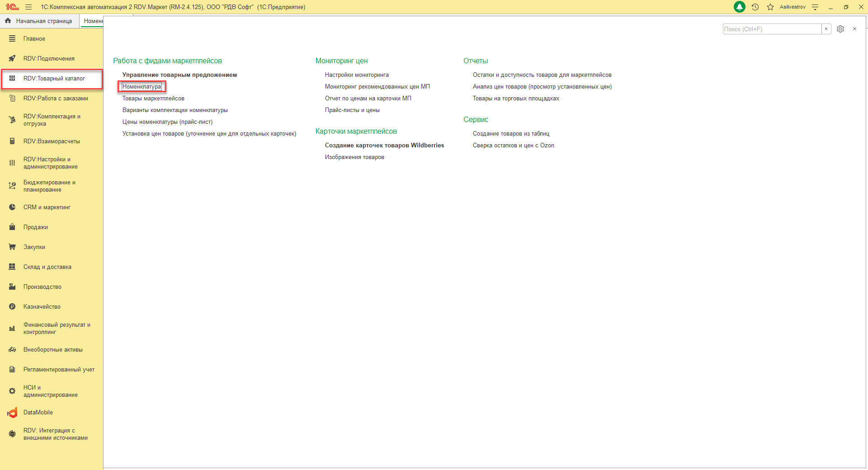Viewport: 868px width, 470px height.
Task: Open the Закупки section
Action: tap(34, 247)
